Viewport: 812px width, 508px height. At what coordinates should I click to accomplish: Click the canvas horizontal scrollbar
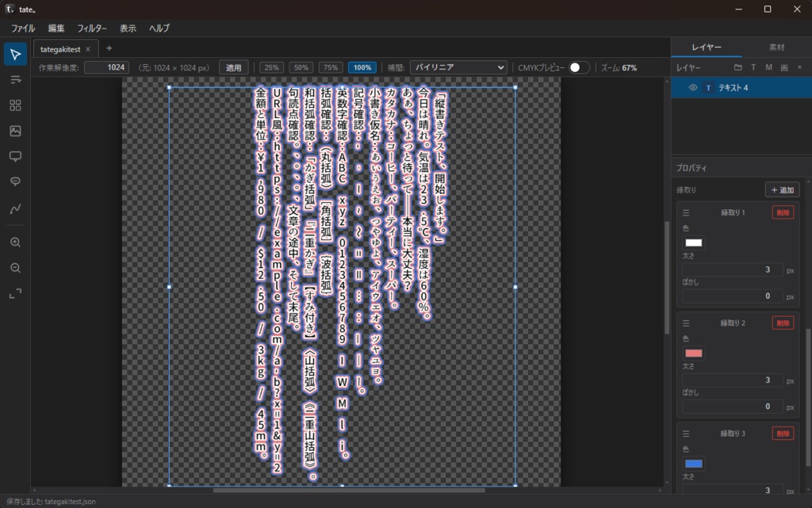click(x=350, y=490)
